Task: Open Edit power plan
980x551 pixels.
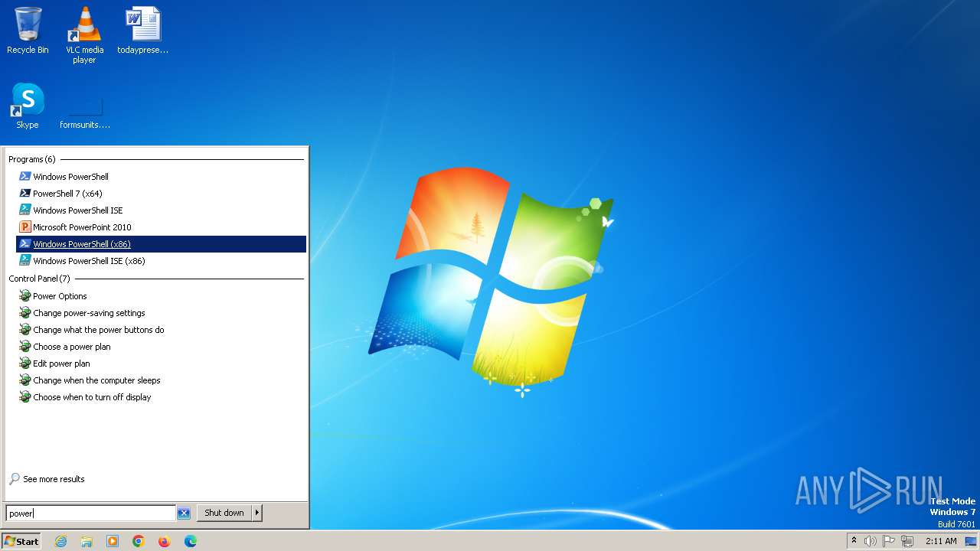Action: [x=161, y=364]
